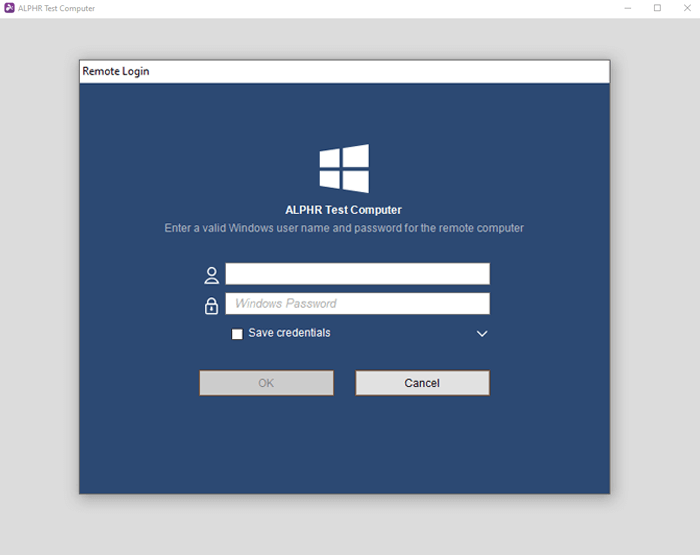Click the Save credentials label text
700x555 pixels.
click(x=289, y=333)
